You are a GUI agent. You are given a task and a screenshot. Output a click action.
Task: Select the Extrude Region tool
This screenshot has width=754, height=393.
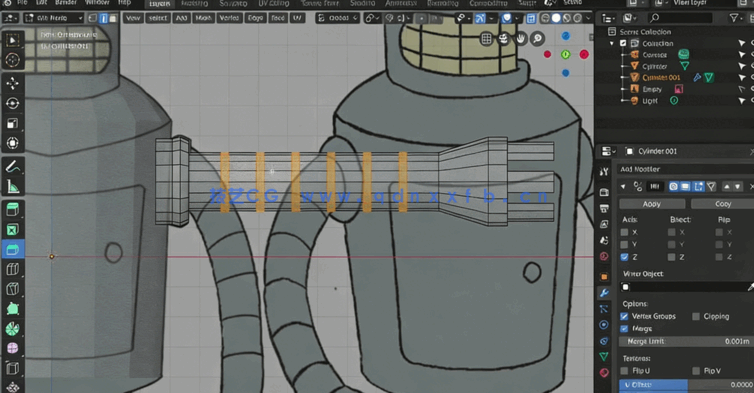click(x=13, y=210)
